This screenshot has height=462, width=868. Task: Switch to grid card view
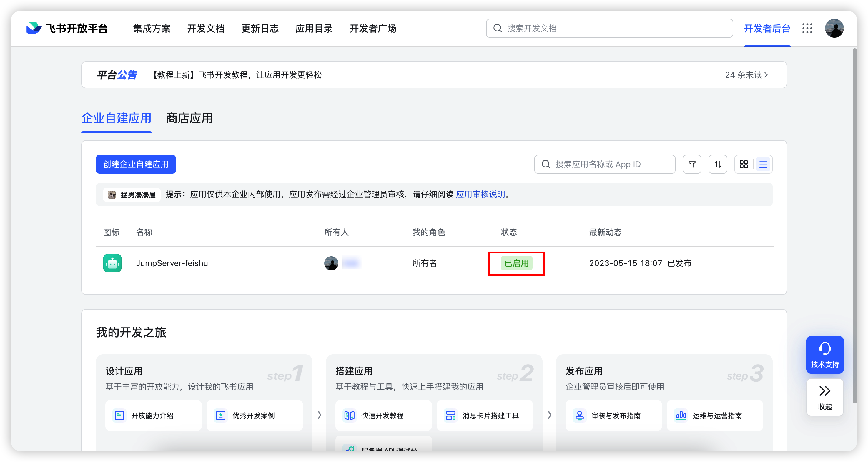tap(744, 164)
